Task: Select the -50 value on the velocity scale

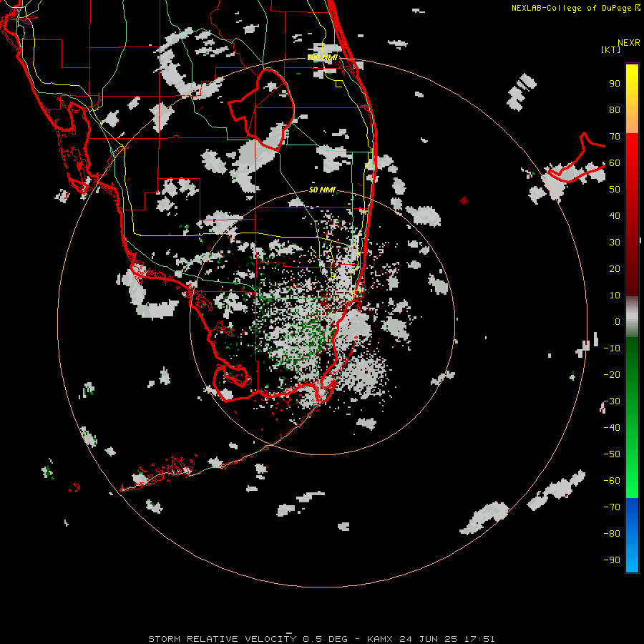Action: (x=612, y=454)
